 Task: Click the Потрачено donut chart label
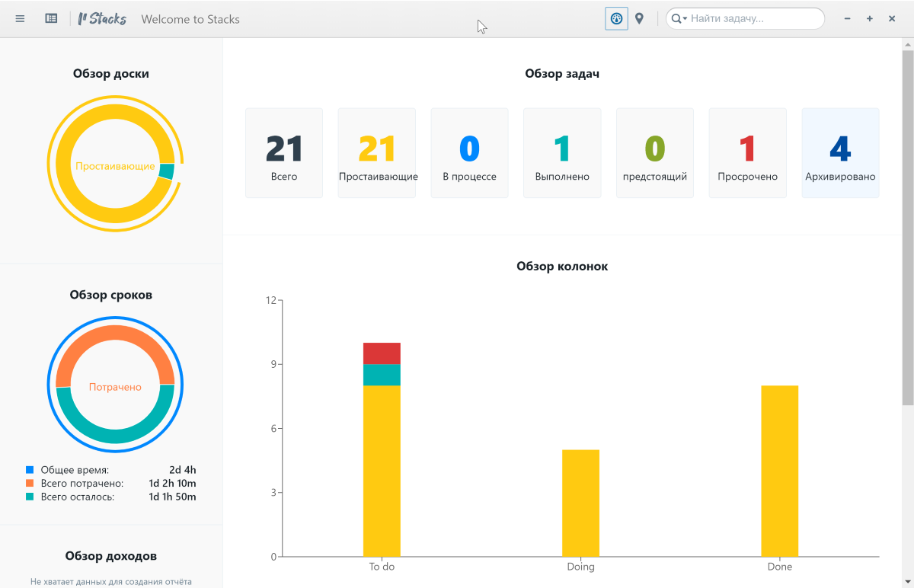(115, 387)
